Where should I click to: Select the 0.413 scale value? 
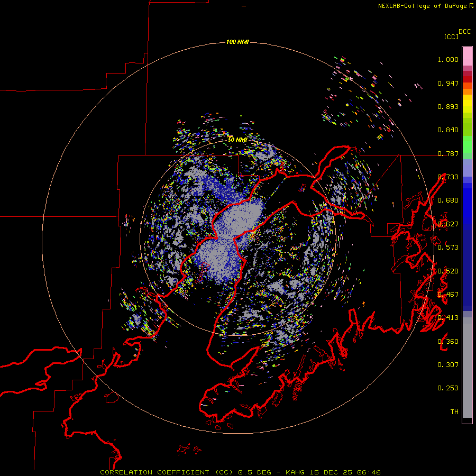coord(448,318)
